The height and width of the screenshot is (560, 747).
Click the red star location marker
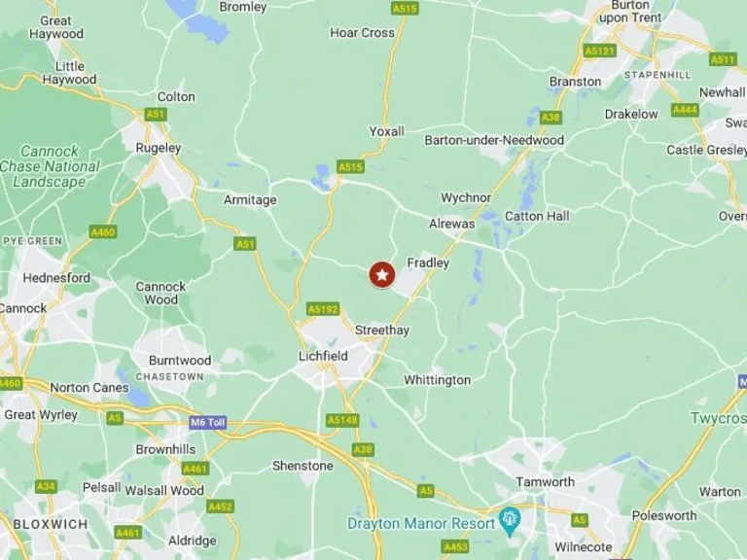pos(382,275)
